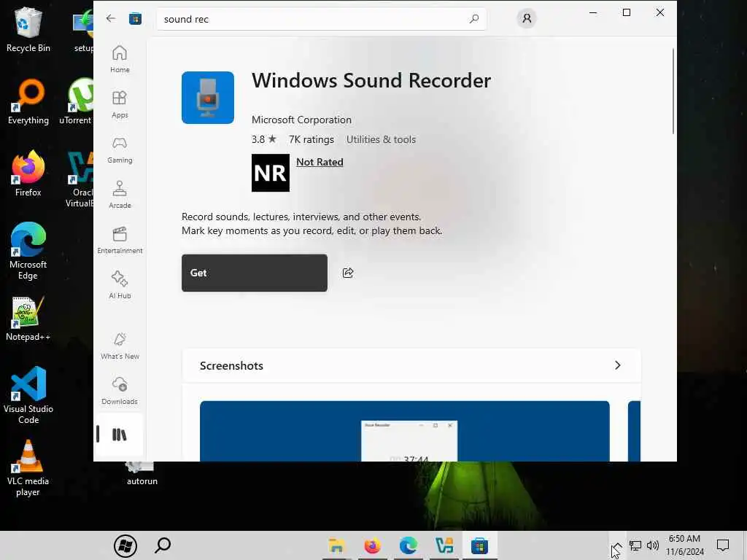Click the 7K ratings link

[311, 139]
